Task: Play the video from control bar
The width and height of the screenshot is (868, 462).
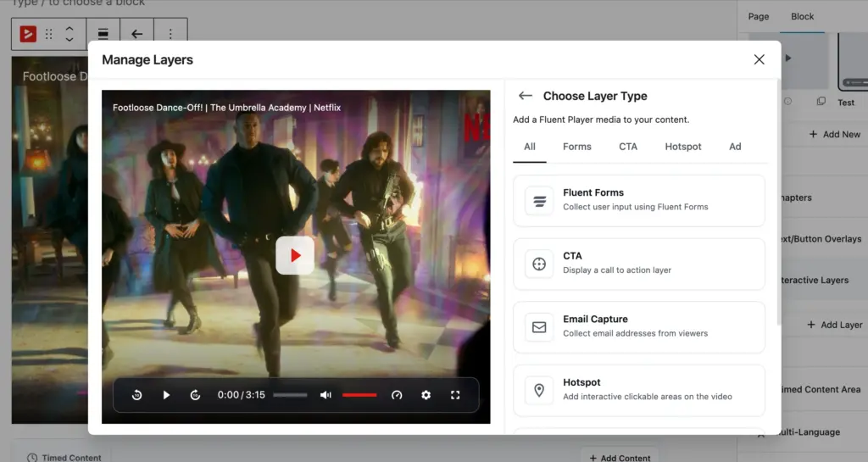Action: (166, 394)
